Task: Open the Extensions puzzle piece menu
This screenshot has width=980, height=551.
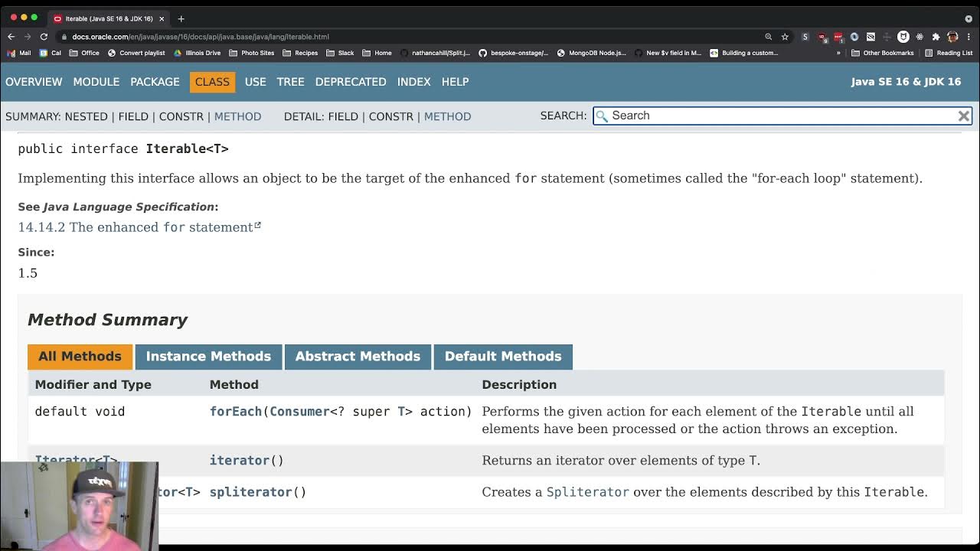Action: (x=936, y=37)
